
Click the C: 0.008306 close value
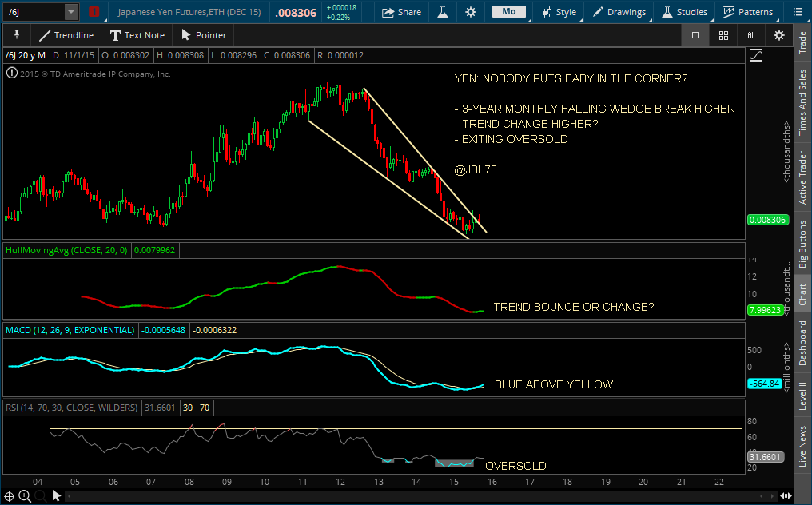coord(287,55)
